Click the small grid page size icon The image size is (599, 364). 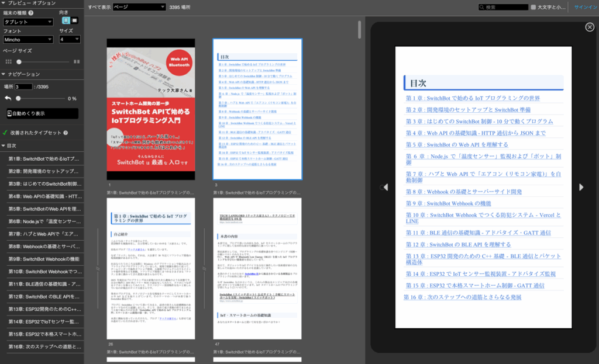coord(8,61)
